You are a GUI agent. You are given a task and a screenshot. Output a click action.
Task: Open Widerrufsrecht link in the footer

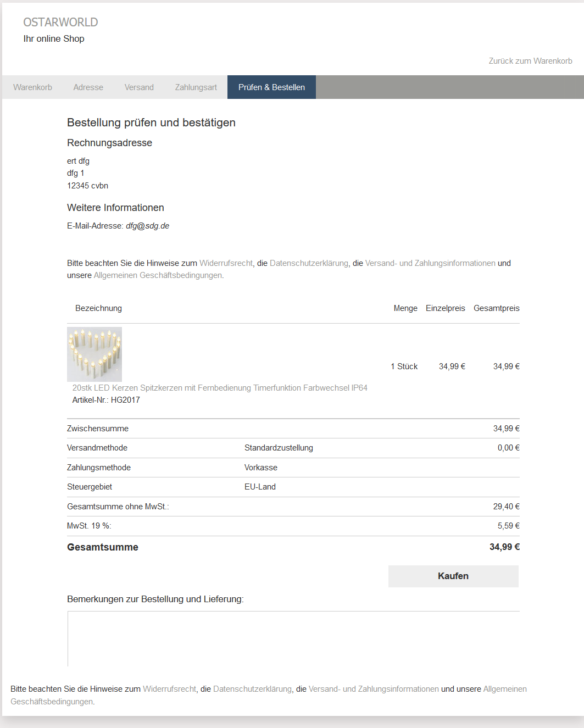pyautogui.click(x=169, y=689)
